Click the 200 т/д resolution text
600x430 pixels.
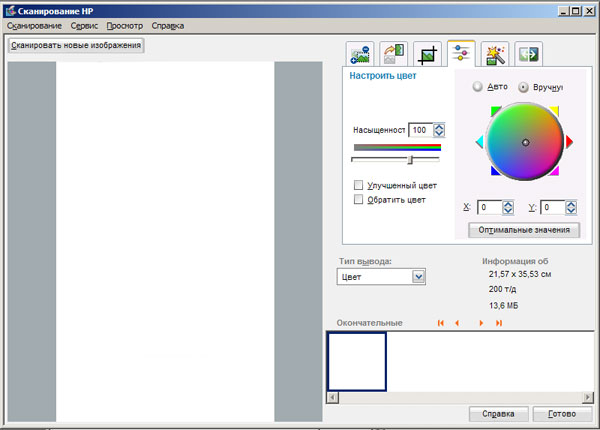coord(502,289)
